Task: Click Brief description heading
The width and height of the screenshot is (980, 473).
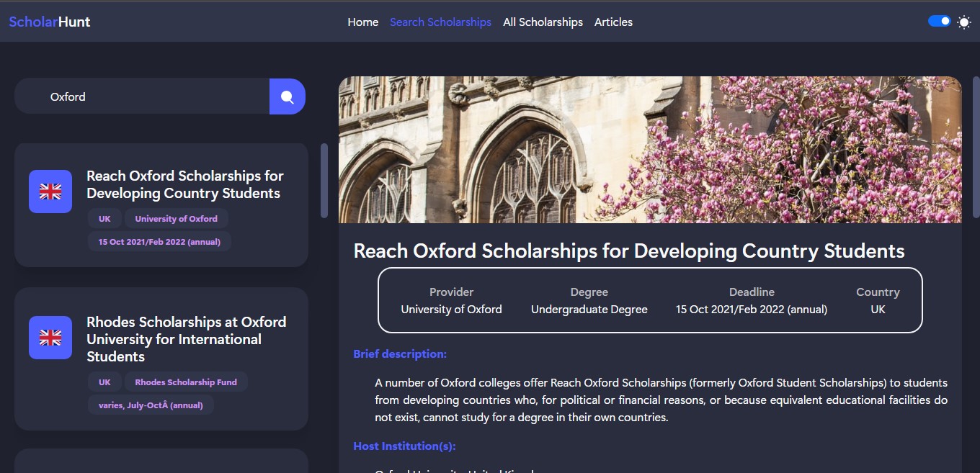Action: click(400, 354)
